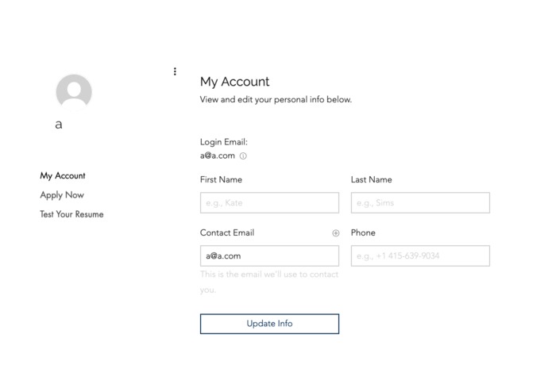Image resolution: width=552 pixels, height=392 pixels.
Task: Focus the First Name input field
Action: click(x=270, y=202)
